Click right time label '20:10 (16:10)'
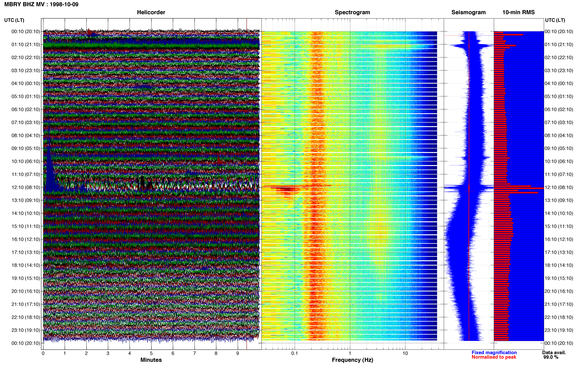Viewport: 588px width, 368px height. [x=559, y=291]
